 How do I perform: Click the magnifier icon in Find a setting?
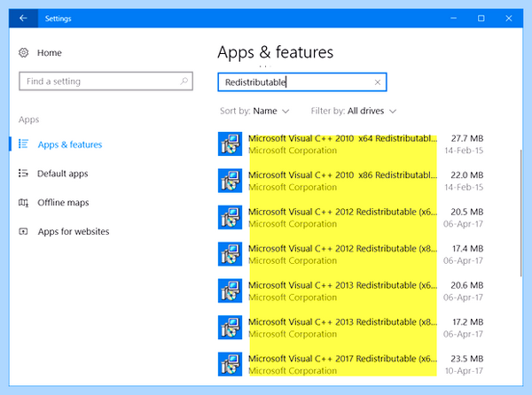click(x=184, y=81)
